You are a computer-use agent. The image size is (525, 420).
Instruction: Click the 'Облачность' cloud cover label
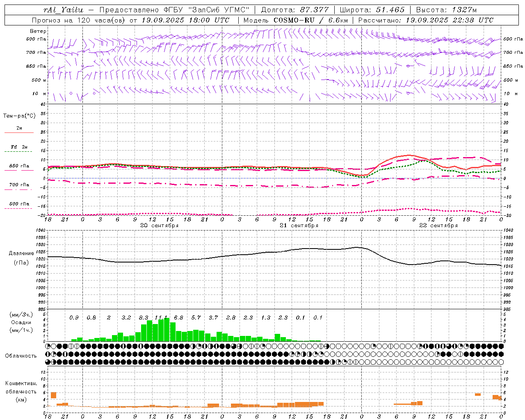[x=21, y=356]
